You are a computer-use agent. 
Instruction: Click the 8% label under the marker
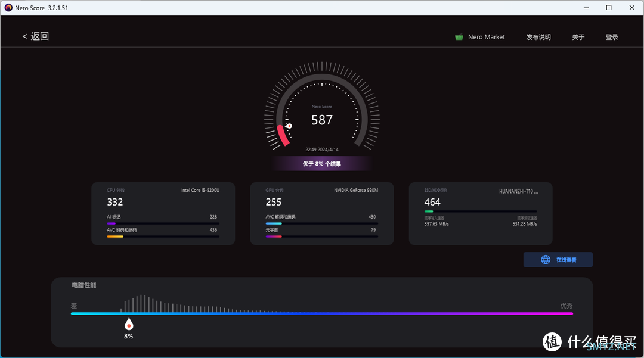tap(129, 337)
